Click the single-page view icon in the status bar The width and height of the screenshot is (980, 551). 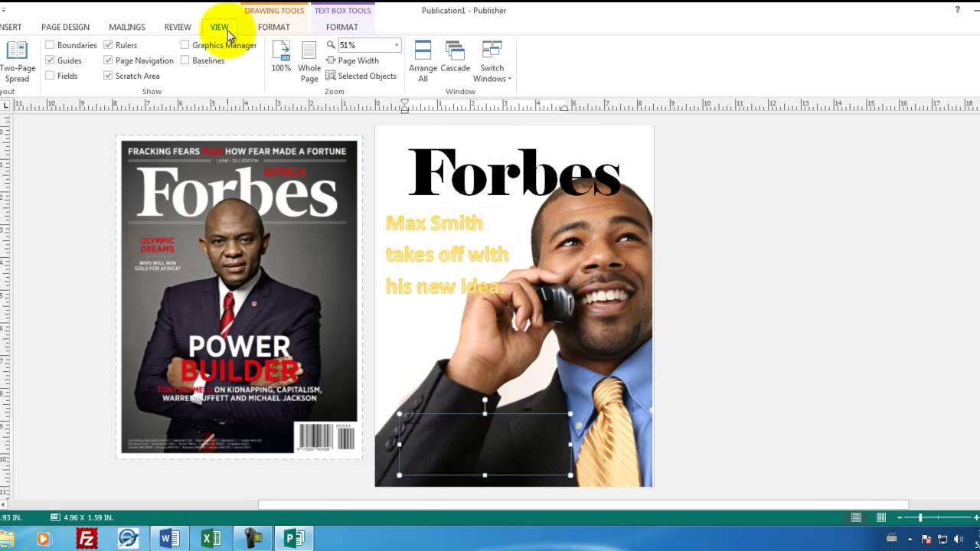point(857,518)
